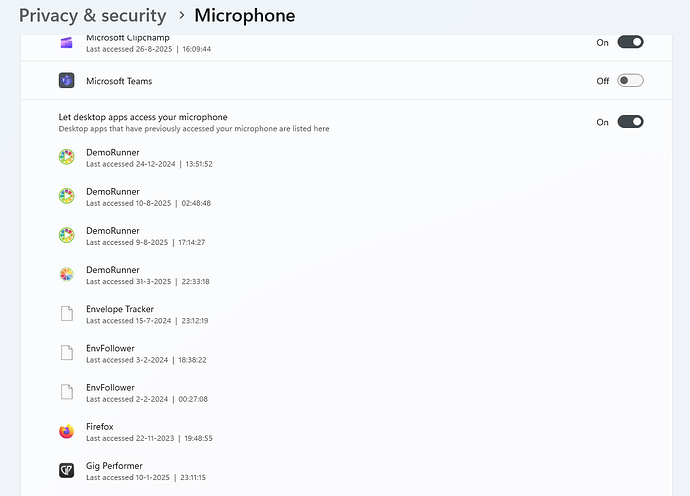Image resolution: width=690 pixels, height=496 pixels.
Task: Click the breadcrumb chevron before Microphone
Action: point(181,16)
